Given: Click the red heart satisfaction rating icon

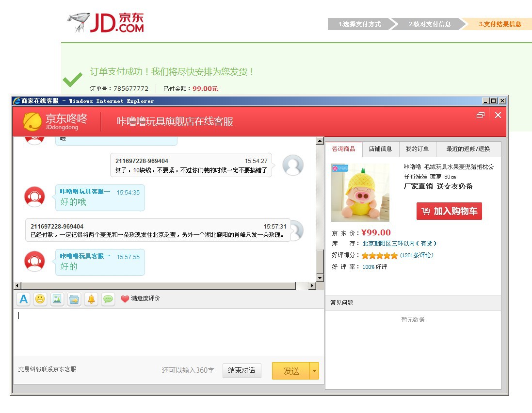Looking at the screenshot, I should (x=125, y=299).
